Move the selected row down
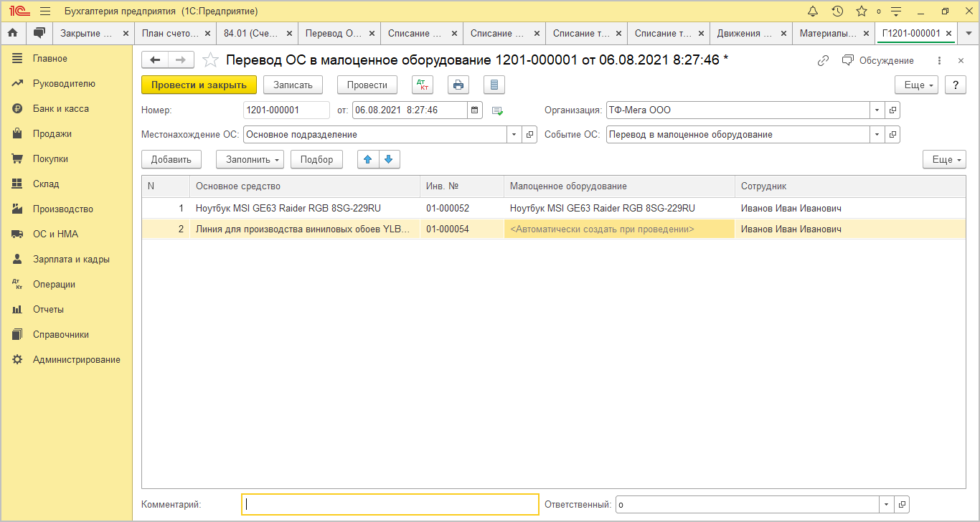This screenshot has height=522, width=980. tap(390, 159)
